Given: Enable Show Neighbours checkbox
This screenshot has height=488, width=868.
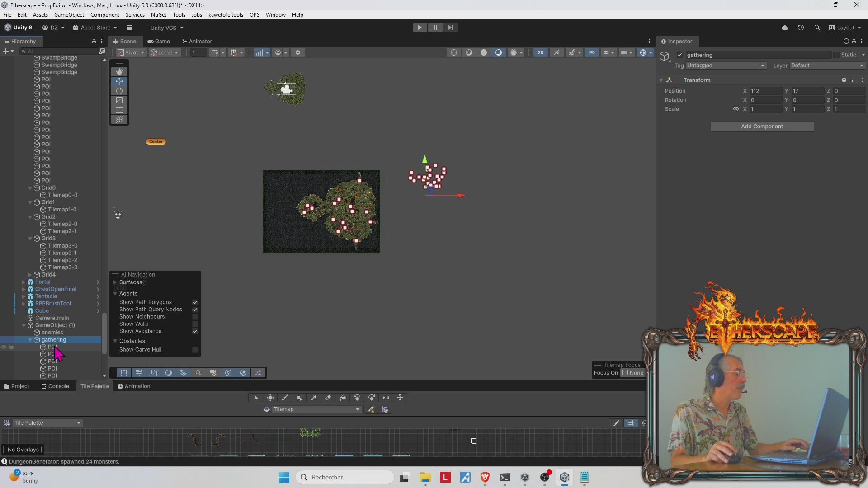Looking at the screenshot, I should pyautogui.click(x=195, y=317).
